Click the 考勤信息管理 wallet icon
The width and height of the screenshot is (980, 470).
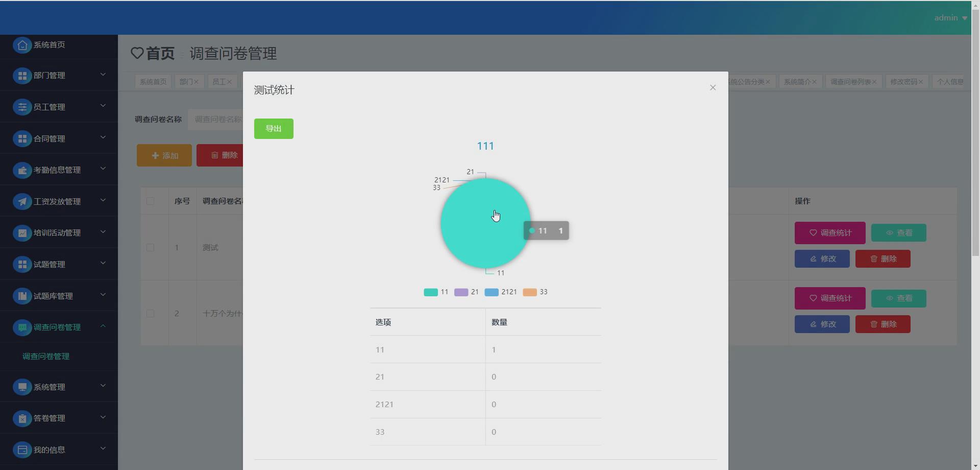tap(22, 170)
